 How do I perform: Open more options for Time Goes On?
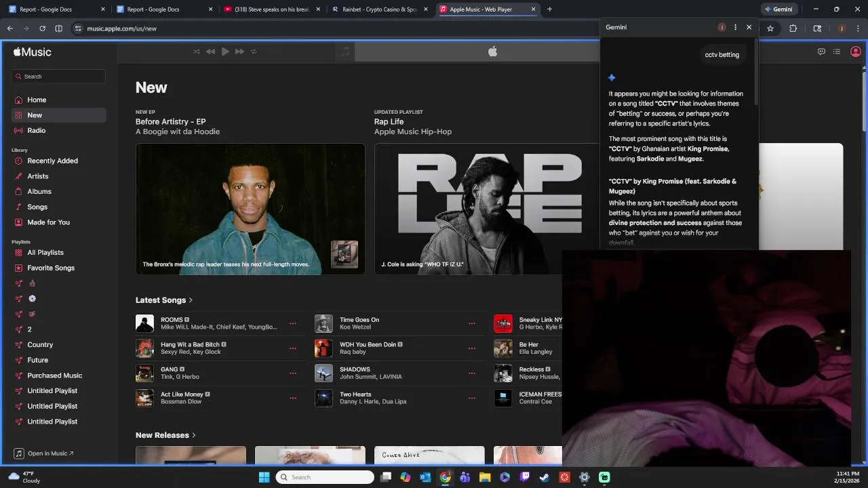coord(472,323)
